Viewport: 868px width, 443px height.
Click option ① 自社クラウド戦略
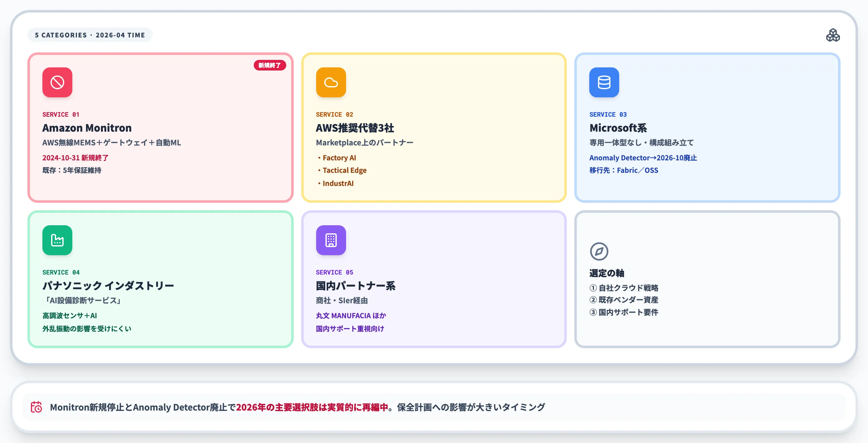[x=624, y=288]
